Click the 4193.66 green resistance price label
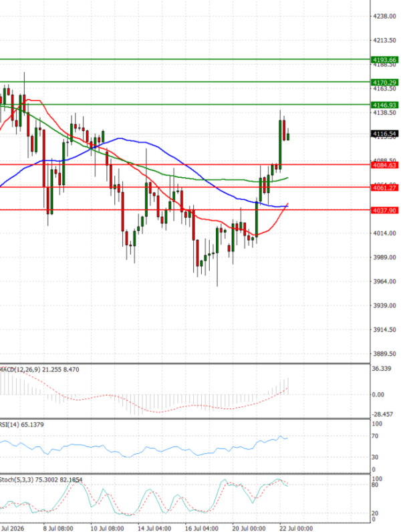The width and height of the screenshot is (401, 532). (x=385, y=59)
